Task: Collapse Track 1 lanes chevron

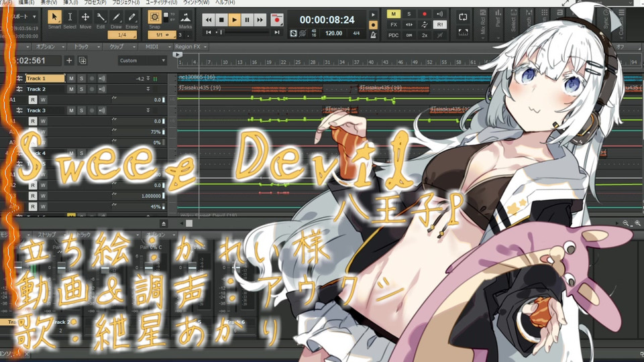Action: [148, 78]
